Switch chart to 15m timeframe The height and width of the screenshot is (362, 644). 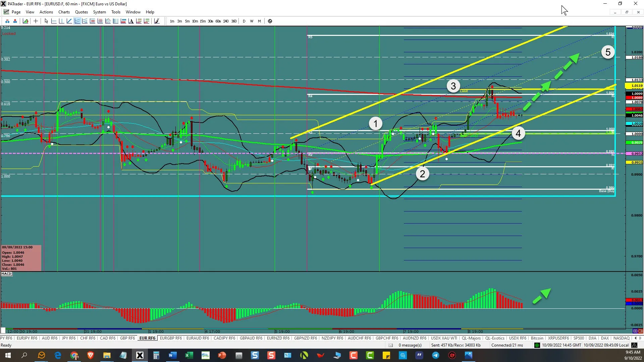click(203, 21)
